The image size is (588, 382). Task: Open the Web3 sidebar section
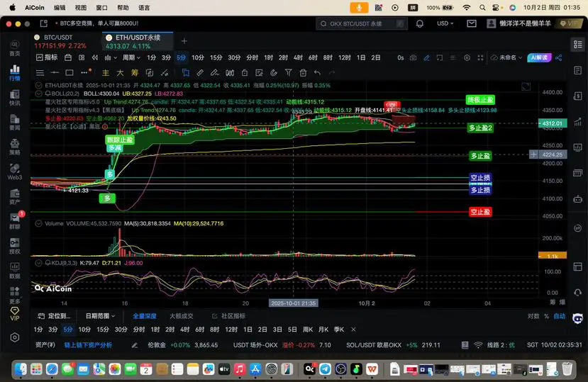click(15, 172)
